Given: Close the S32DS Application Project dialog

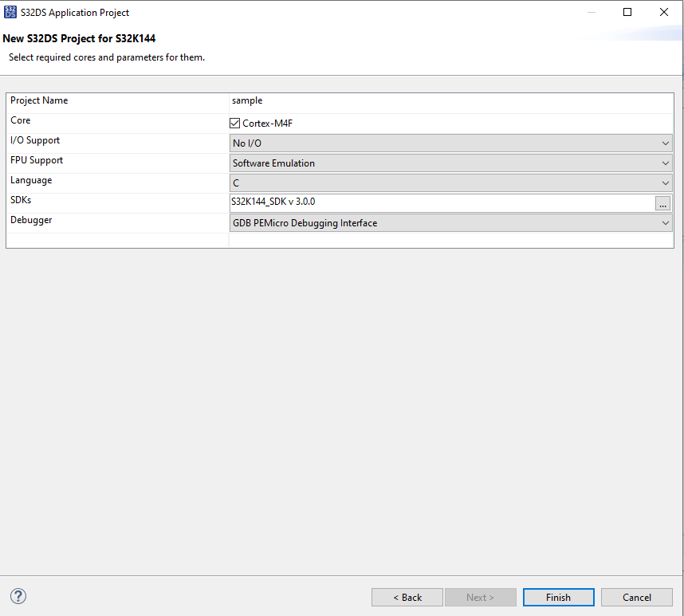Looking at the screenshot, I should [x=664, y=12].
